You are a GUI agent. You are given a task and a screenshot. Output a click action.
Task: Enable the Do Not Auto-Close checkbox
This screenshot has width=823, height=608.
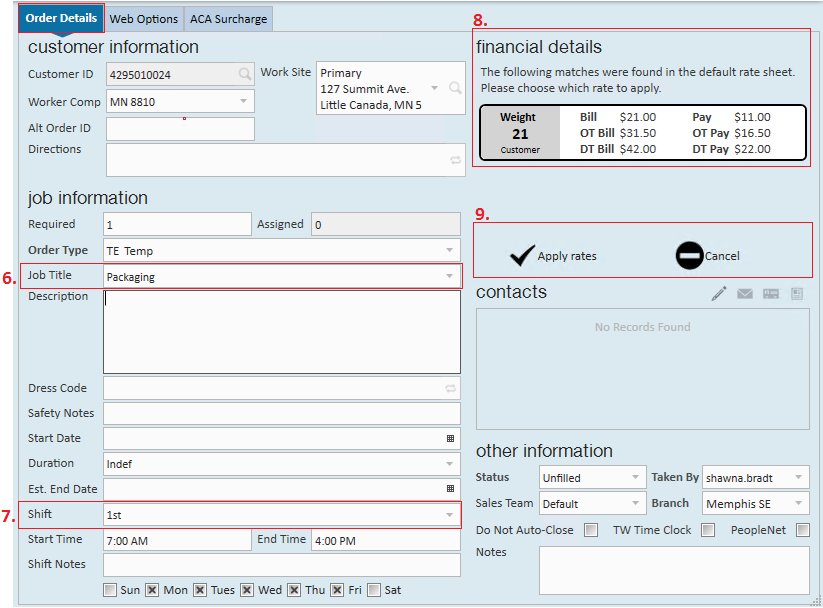591,530
